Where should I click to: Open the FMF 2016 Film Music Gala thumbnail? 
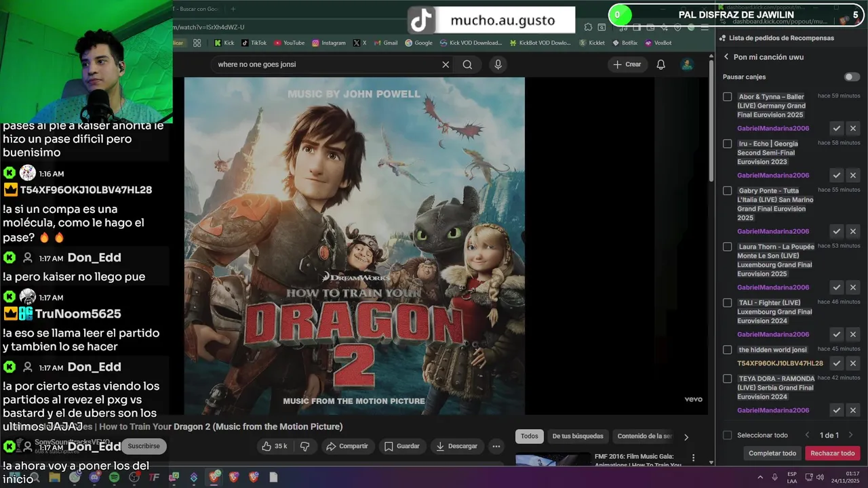pos(553,459)
